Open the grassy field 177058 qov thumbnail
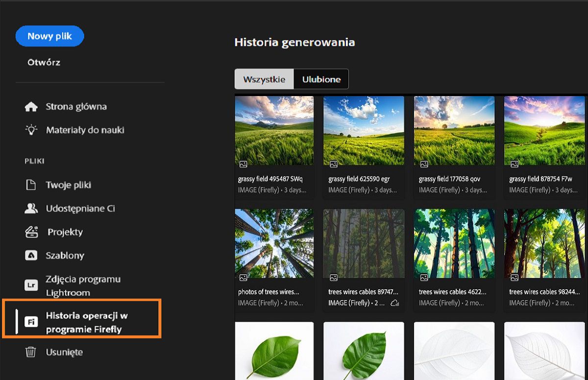588x380 pixels. tap(454, 130)
